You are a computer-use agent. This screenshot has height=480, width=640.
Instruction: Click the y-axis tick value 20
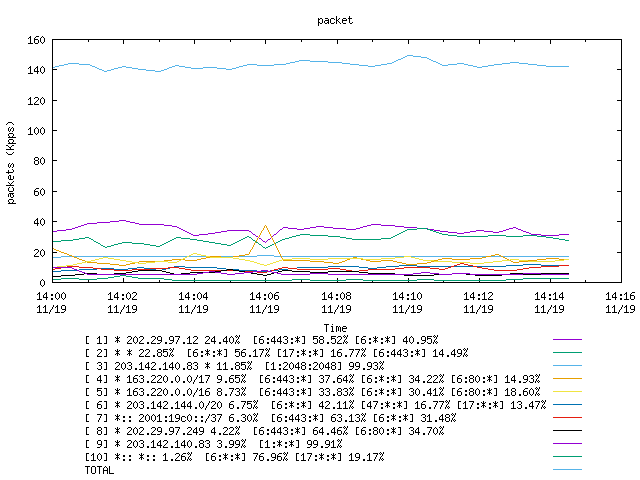click(x=39, y=253)
